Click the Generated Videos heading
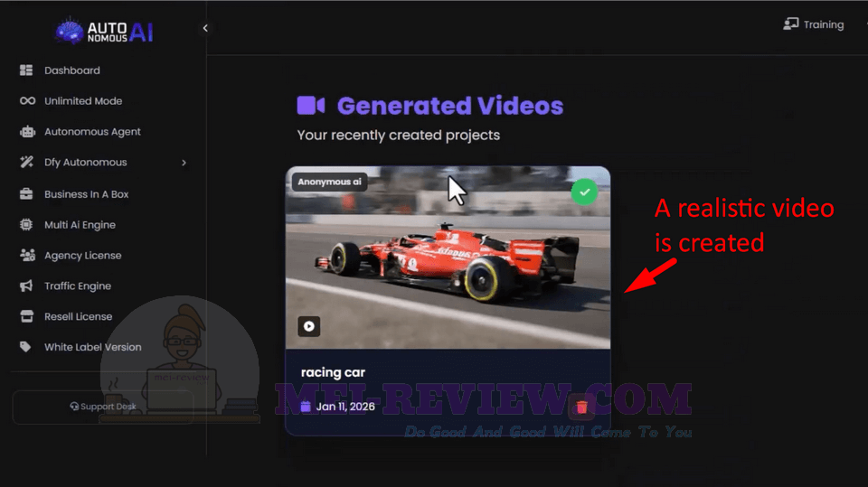868x487 pixels. click(x=450, y=106)
